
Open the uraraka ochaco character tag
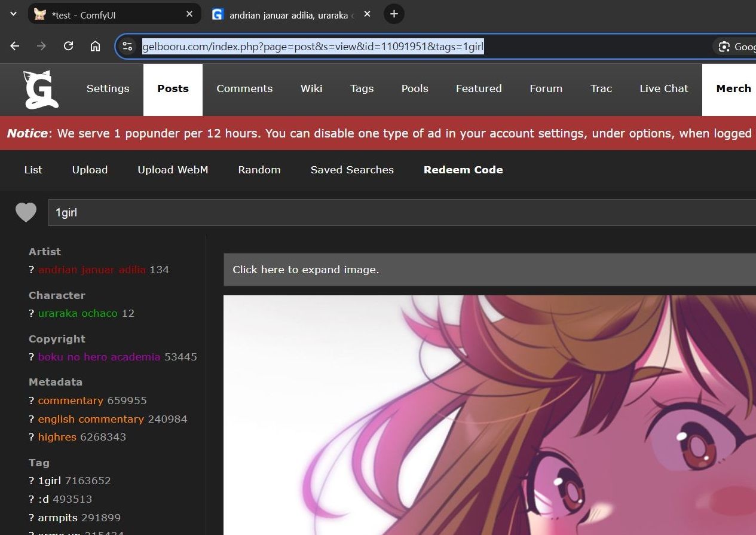(78, 313)
